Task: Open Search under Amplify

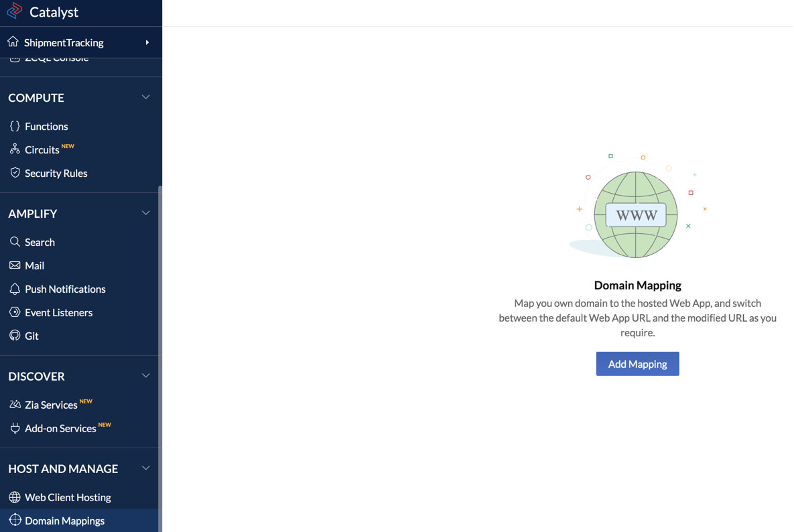Action: pyautogui.click(x=40, y=242)
